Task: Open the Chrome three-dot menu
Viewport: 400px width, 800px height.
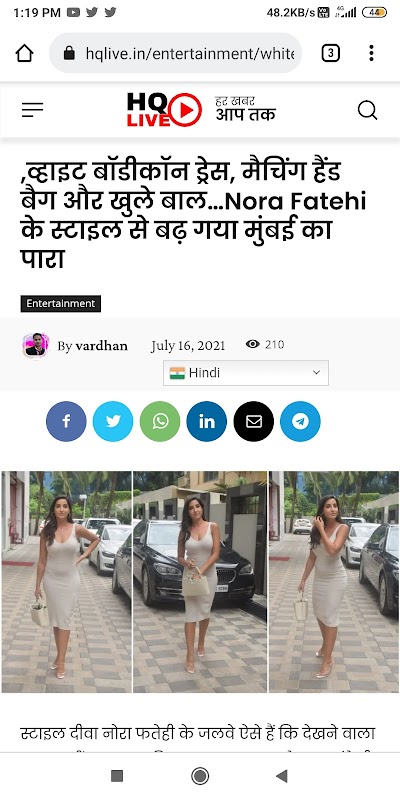Action: coord(371,53)
